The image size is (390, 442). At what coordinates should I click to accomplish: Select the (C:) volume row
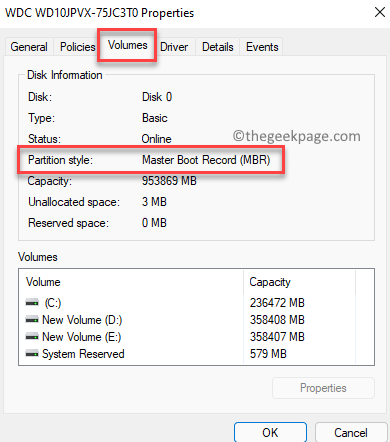click(x=197, y=303)
